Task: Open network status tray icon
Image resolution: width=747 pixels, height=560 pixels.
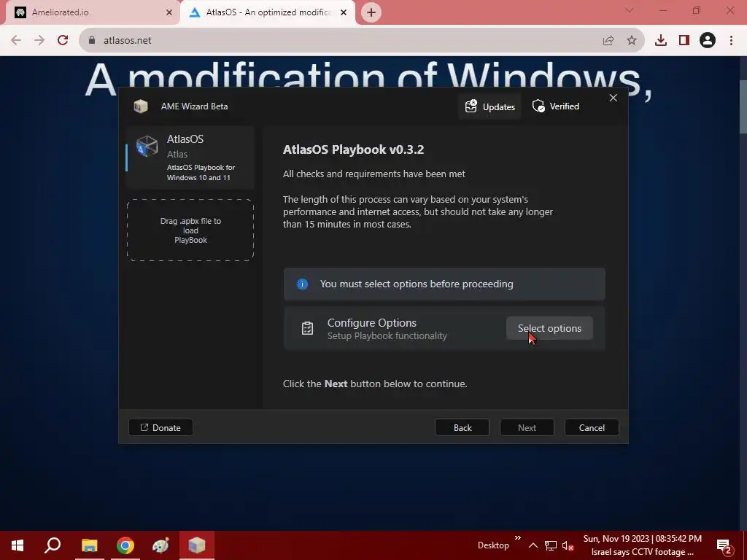Action: (551, 545)
